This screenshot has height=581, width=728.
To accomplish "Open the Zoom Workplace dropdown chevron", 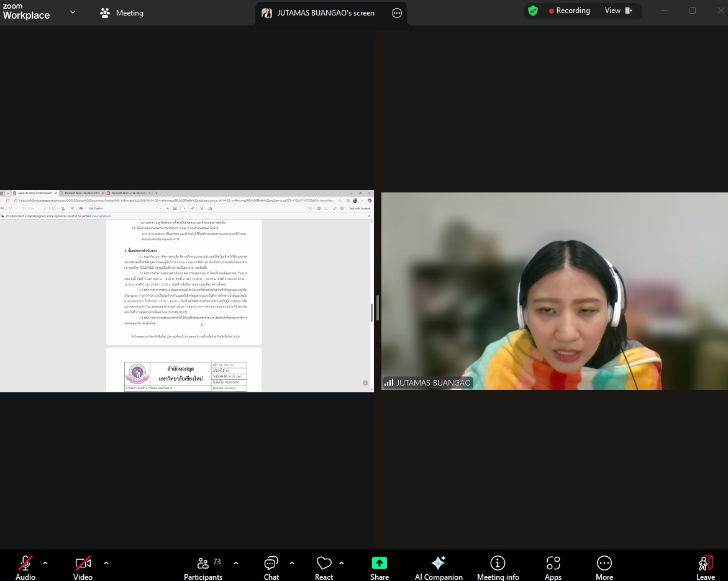I will tap(73, 12).
